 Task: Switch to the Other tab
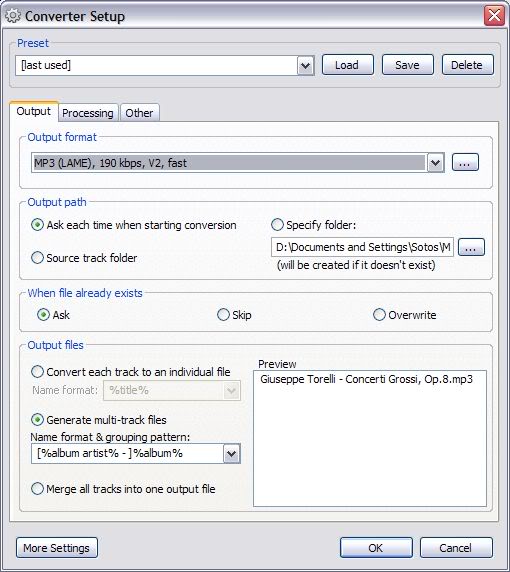click(139, 113)
